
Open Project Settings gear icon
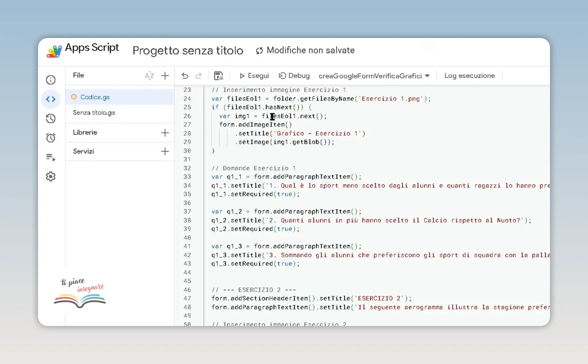51,176
